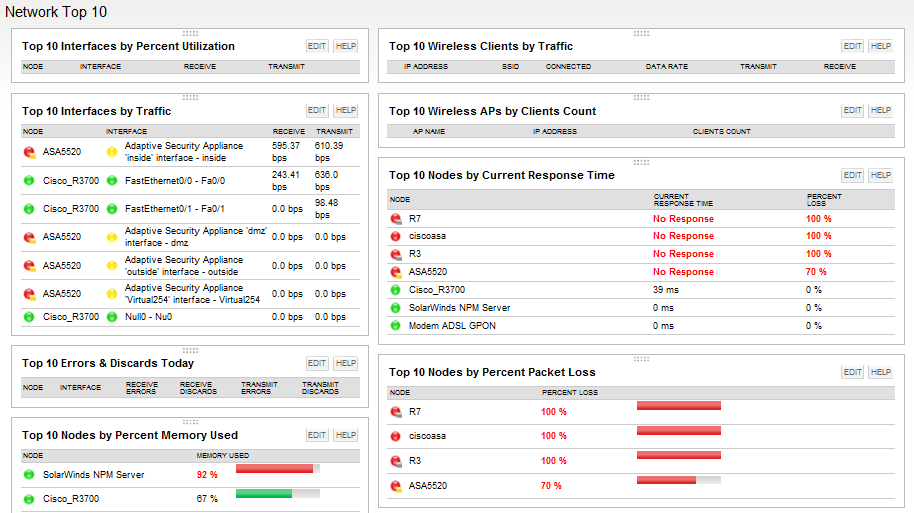Screen dimensions: 914x513
Task: Click '595.37 bps' receive value
Action: pos(286,152)
